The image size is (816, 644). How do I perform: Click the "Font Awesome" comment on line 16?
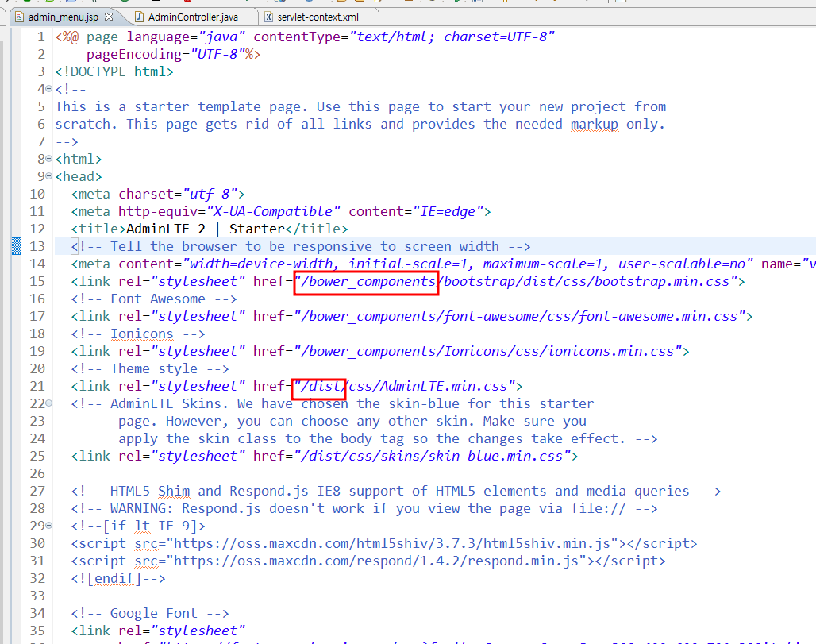click(154, 299)
